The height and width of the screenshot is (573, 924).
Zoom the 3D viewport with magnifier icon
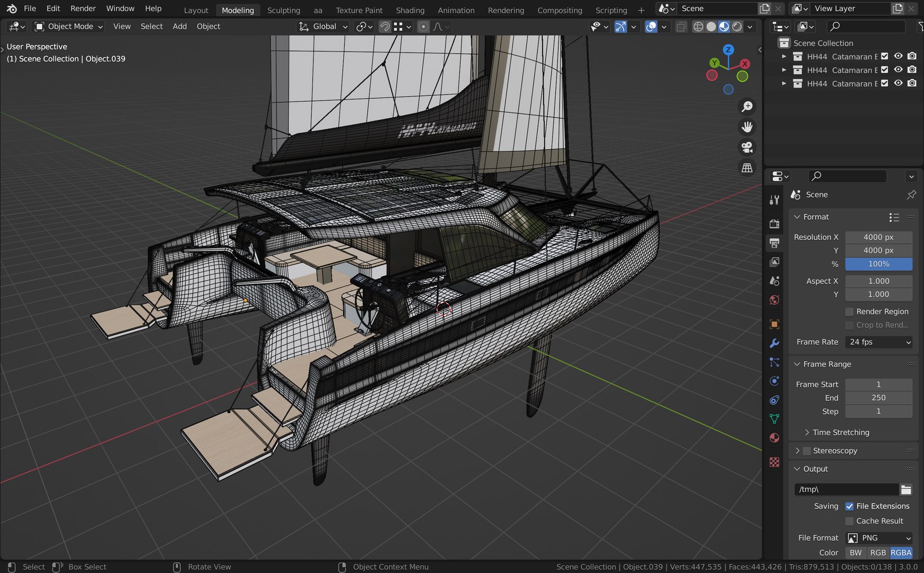click(x=747, y=107)
